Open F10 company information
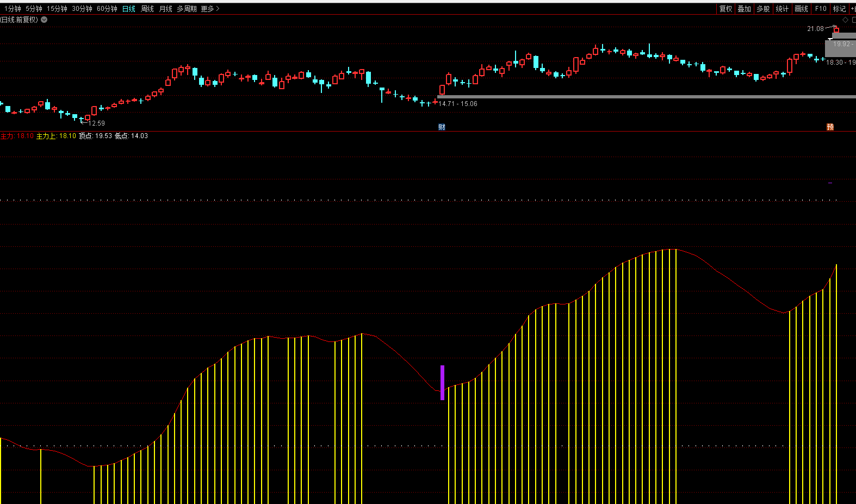 point(820,9)
